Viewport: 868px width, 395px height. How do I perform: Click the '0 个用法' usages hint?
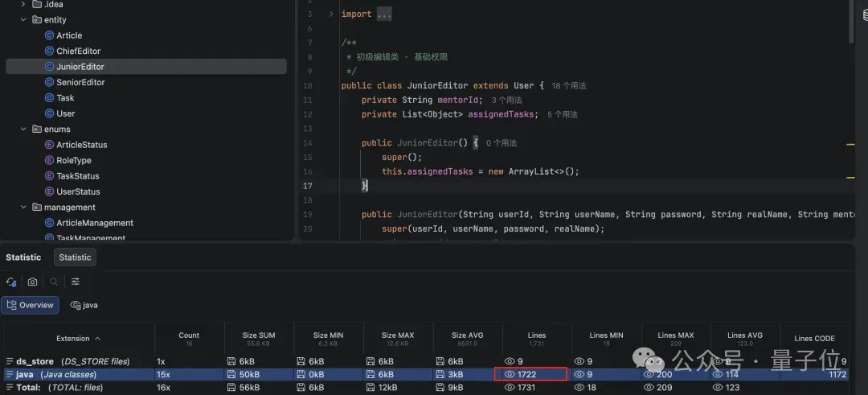(x=501, y=143)
